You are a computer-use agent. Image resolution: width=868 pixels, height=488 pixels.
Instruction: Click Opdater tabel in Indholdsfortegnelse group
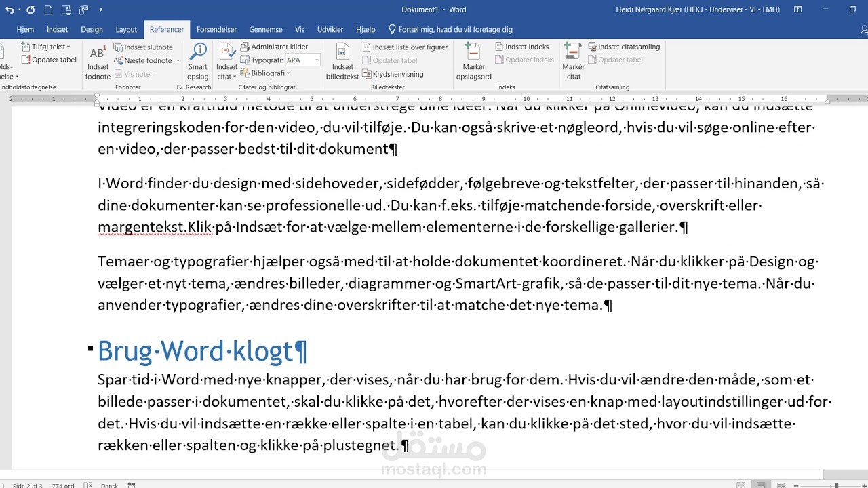tap(49, 60)
